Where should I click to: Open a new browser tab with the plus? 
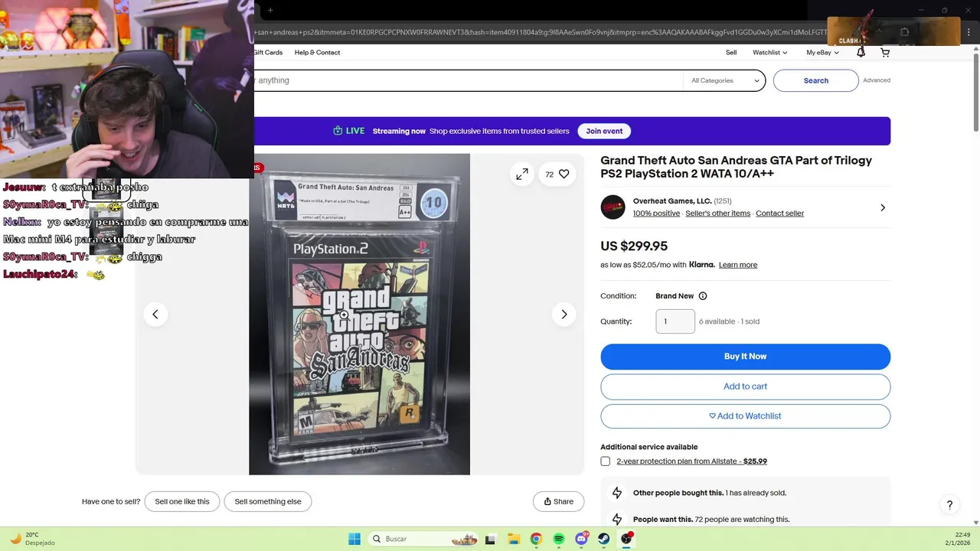click(x=270, y=10)
